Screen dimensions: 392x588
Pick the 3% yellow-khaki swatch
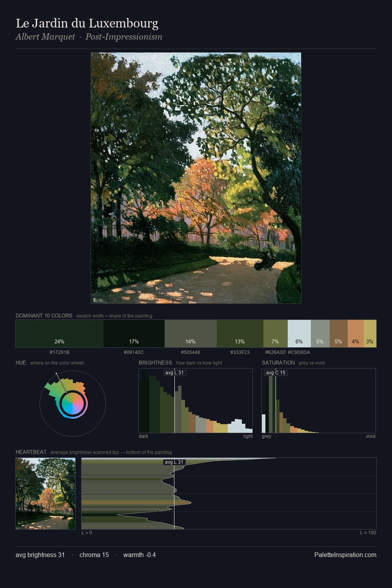coord(370,334)
